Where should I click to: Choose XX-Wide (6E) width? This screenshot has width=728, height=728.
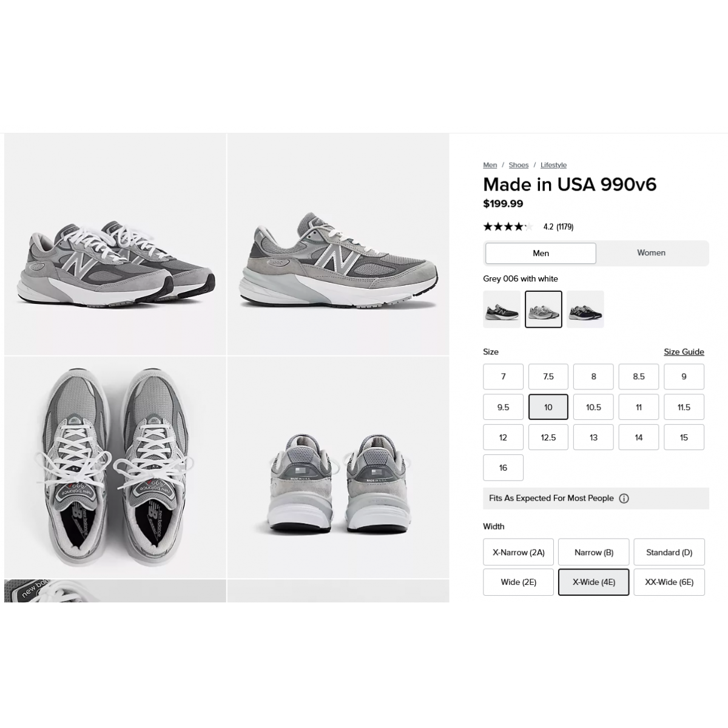669,582
